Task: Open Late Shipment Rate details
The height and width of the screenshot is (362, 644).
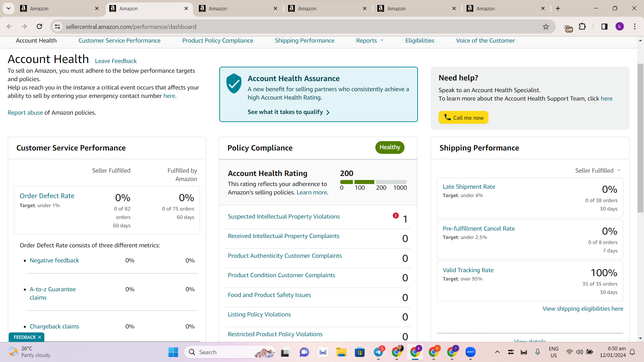Action: click(469, 187)
